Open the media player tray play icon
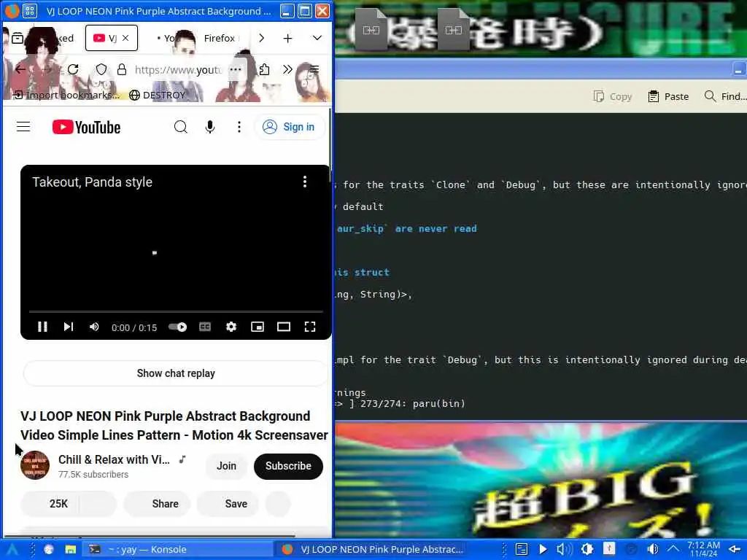 pyautogui.click(x=543, y=549)
